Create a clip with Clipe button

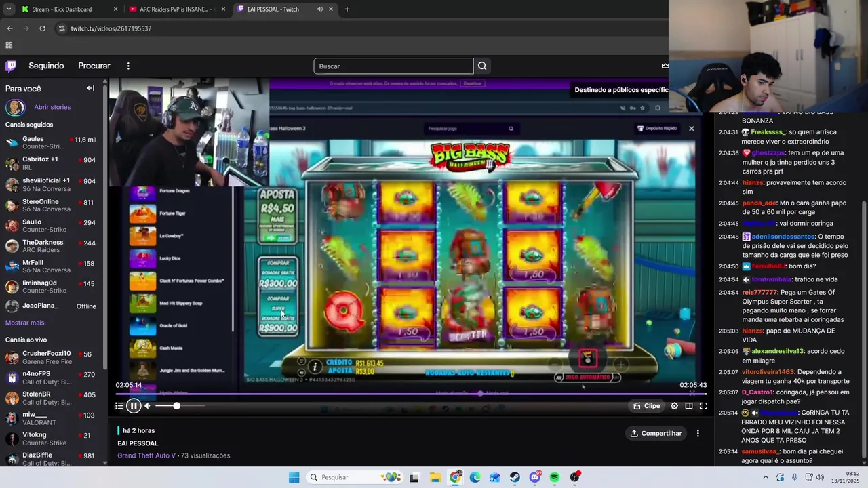646,406
